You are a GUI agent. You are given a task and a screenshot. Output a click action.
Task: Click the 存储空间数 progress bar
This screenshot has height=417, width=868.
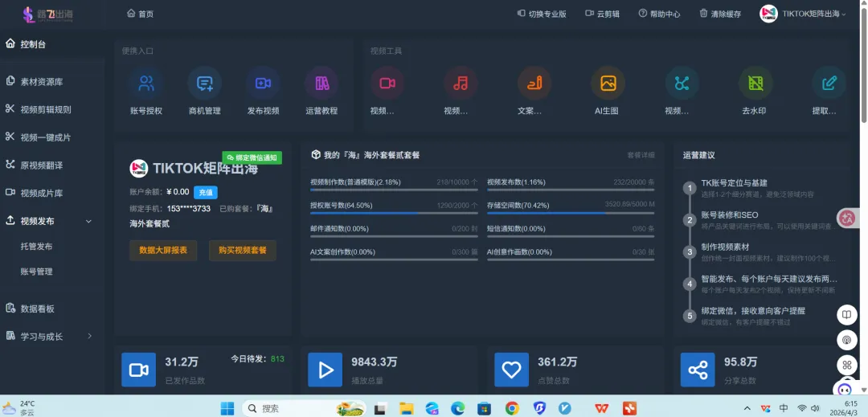pyautogui.click(x=571, y=212)
